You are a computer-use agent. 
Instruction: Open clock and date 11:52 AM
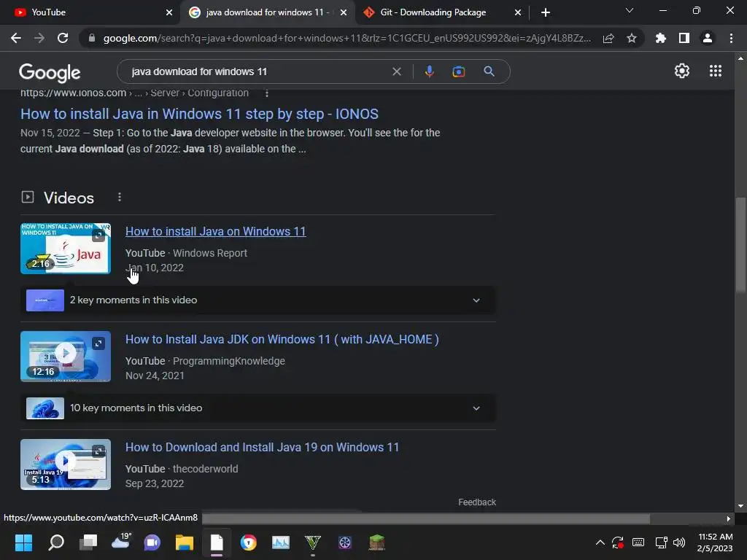click(x=715, y=542)
